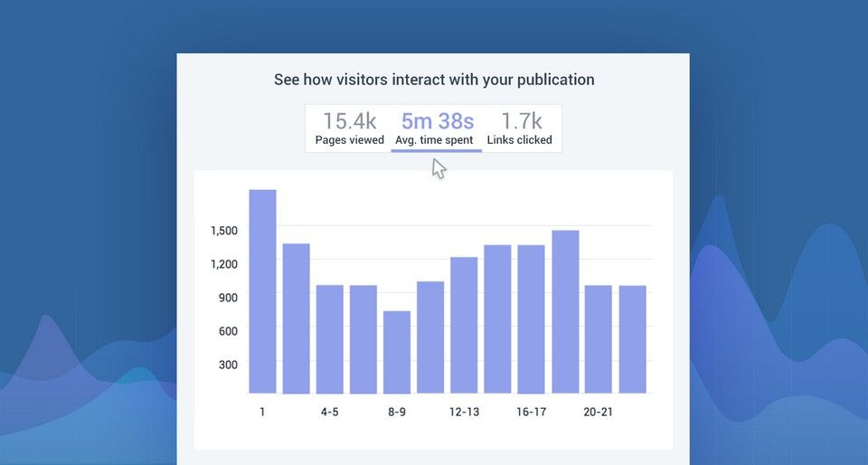The height and width of the screenshot is (465, 868).
Task: Click the bar above the 16-17 label
Action: [531, 319]
